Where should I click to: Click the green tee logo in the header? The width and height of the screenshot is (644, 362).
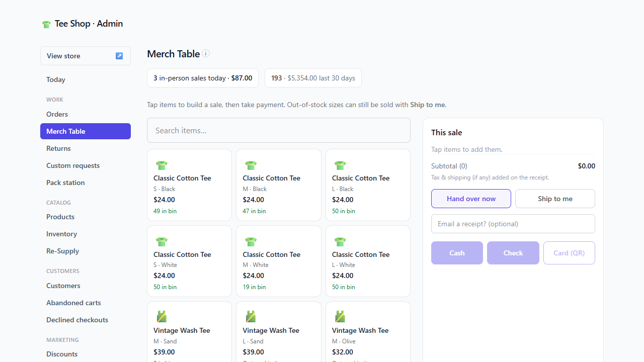pos(46,24)
